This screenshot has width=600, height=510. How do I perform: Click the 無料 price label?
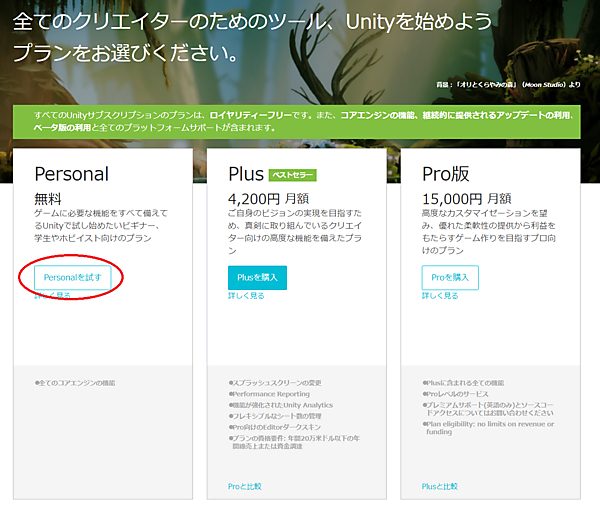[x=48, y=199]
